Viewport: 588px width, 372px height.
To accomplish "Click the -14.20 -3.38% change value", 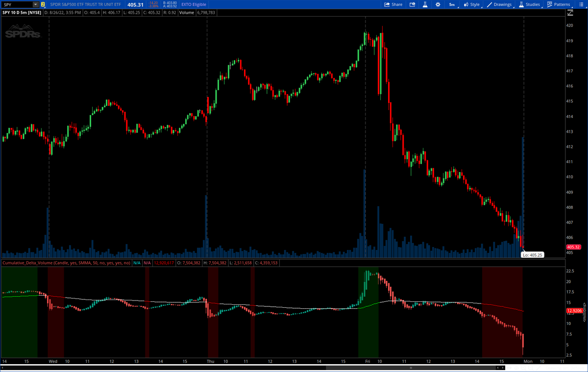I will coord(153,4).
